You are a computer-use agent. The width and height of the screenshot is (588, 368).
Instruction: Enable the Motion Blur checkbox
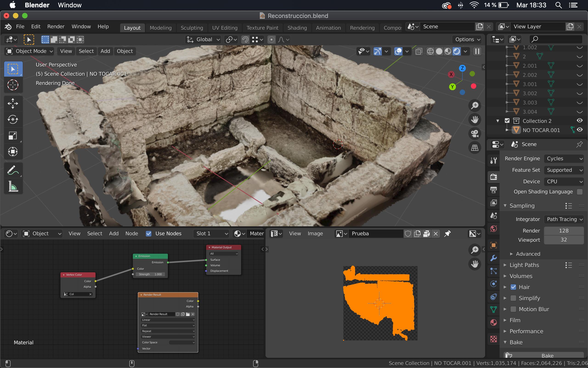(513, 309)
